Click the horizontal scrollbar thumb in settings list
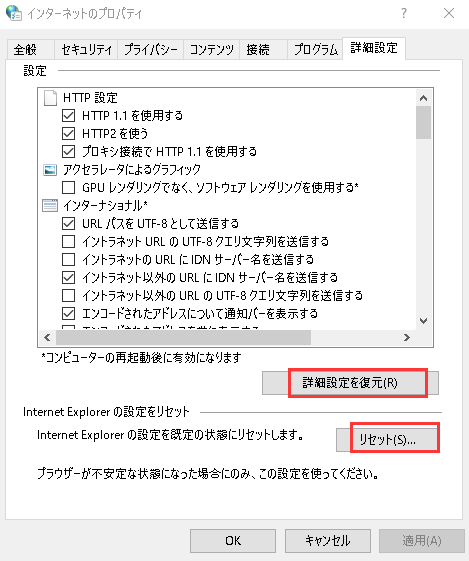 [x=184, y=337]
